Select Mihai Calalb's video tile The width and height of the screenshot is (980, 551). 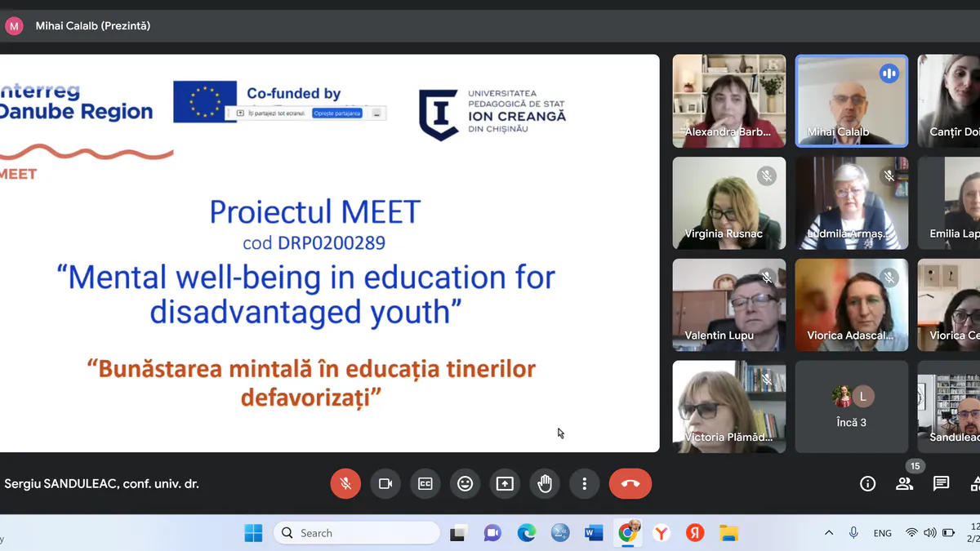click(x=851, y=101)
